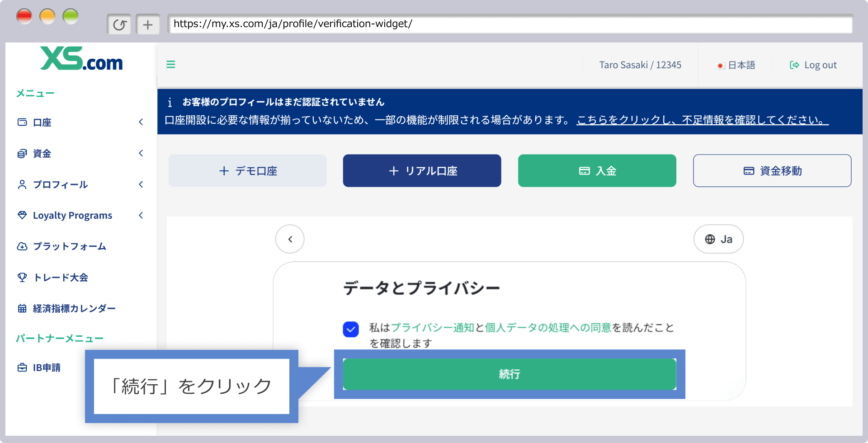Toggle the hamburger menu icon
Viewport: 868px width, 443px height.
(x=171, y=65)
